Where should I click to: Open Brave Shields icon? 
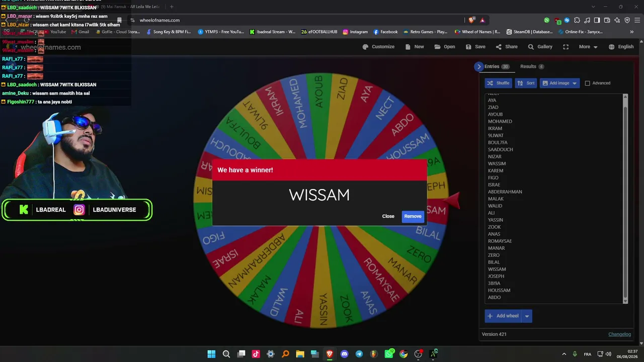471,20
